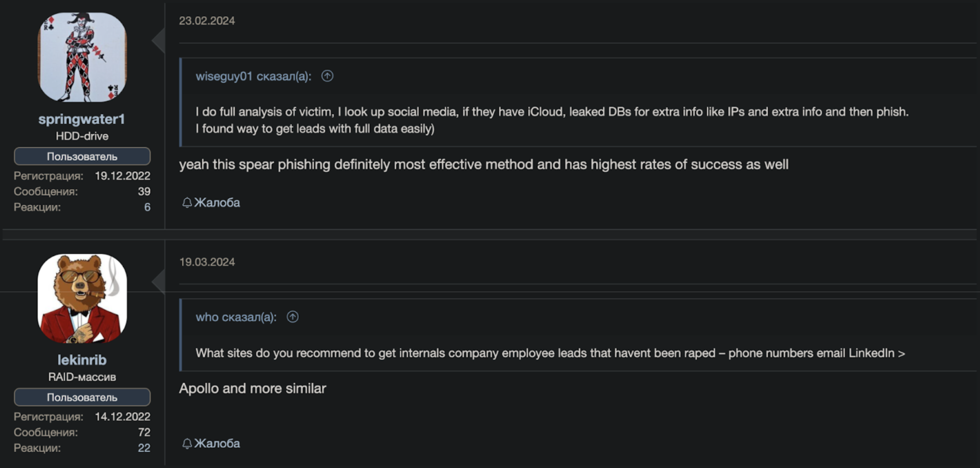Visit lekinrib profile username link
The height and width of the screenshot is (468, 980).
point(82,360)
